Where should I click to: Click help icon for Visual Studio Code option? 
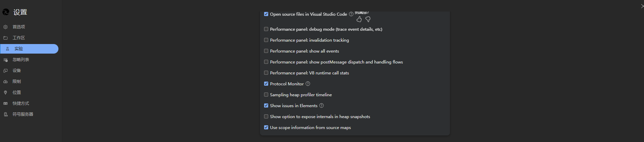[x=351, y=14]
